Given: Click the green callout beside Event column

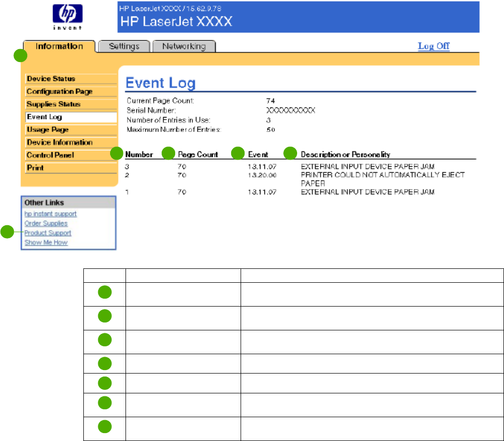Looking at the screenshot, I should 239,153.
